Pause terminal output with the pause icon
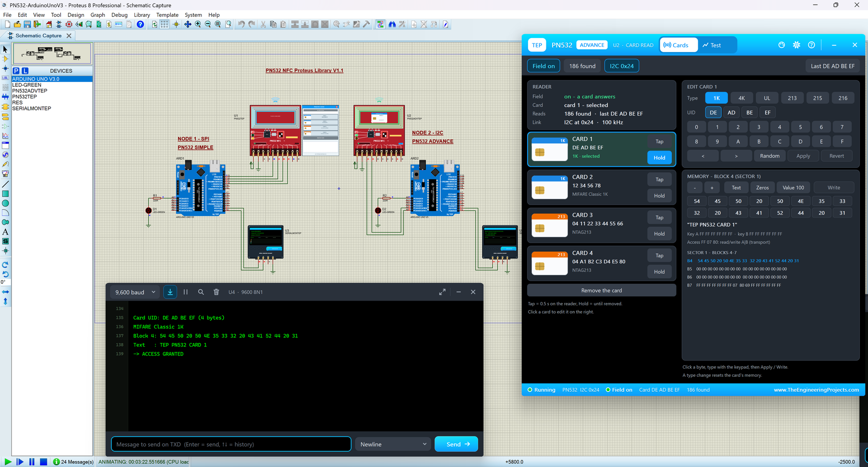Screen dimensions: 868x467 186,292
